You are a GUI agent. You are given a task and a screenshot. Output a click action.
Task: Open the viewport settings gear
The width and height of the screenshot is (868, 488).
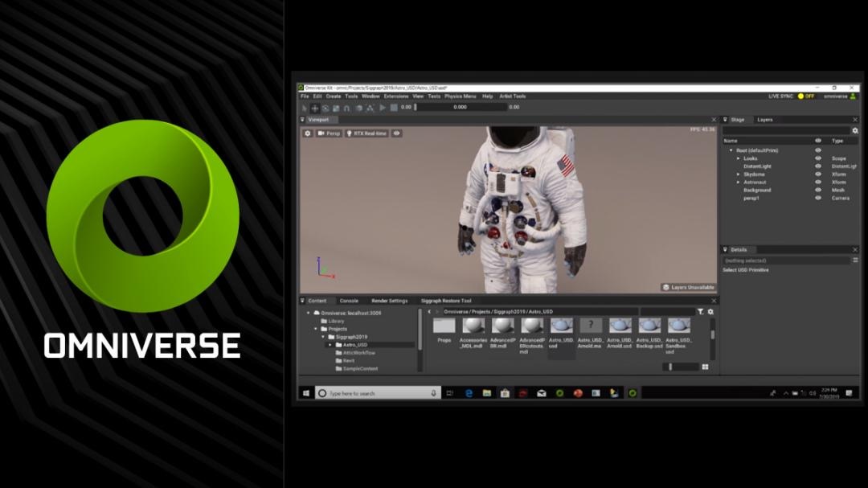click(308, 133)
